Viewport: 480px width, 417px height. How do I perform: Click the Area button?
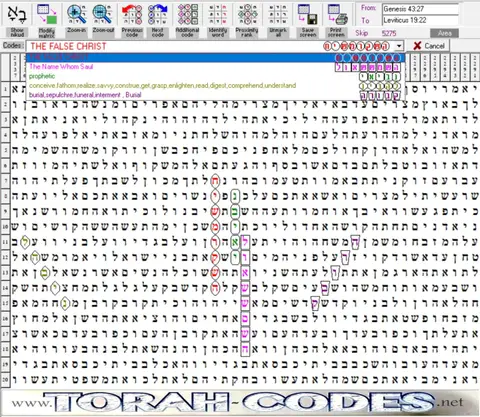[444, 33]
